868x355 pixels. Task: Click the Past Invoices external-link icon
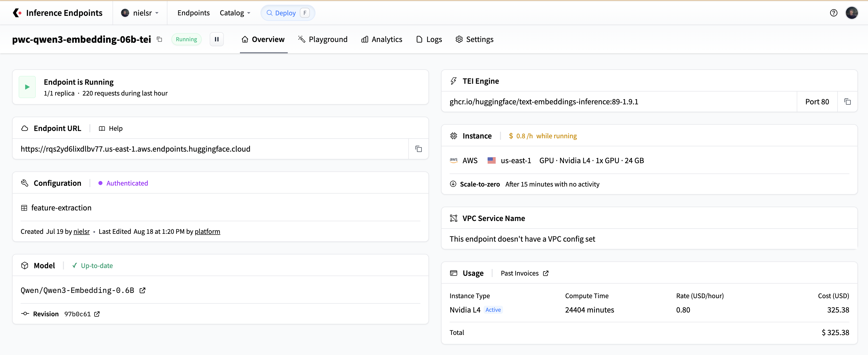[x=546, y=273]
